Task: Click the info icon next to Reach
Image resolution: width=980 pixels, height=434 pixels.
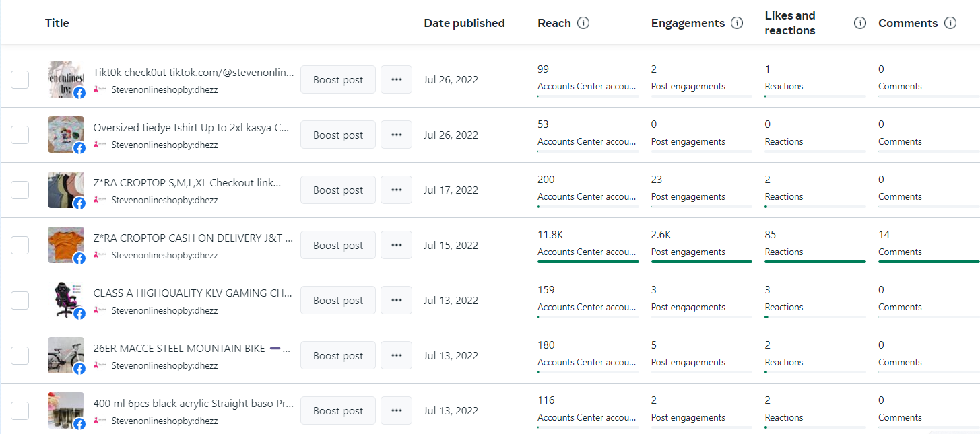Action: (x=583, y=23)
